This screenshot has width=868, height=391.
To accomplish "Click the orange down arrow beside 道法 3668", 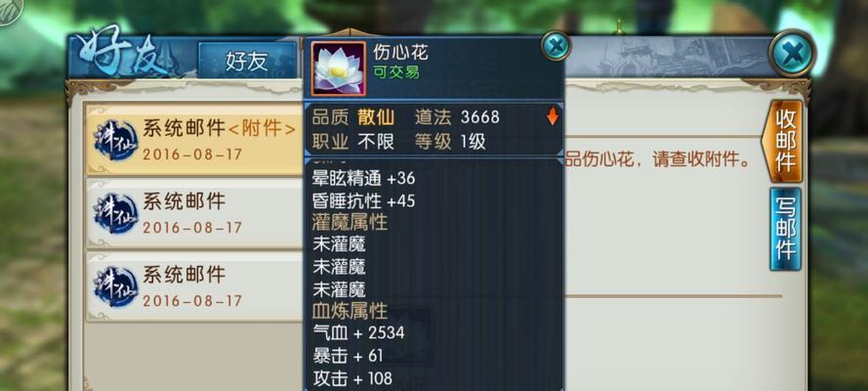I will (553, 116).
